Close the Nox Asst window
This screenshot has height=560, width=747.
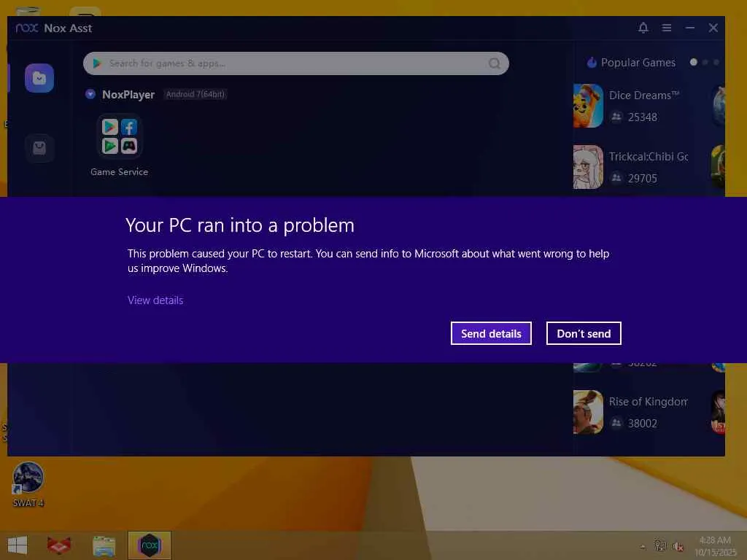713,28
